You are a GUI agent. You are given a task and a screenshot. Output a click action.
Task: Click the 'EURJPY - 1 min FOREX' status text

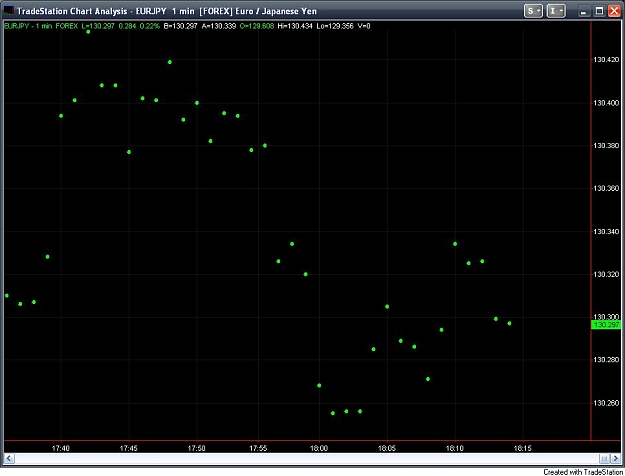coord(41,26)
